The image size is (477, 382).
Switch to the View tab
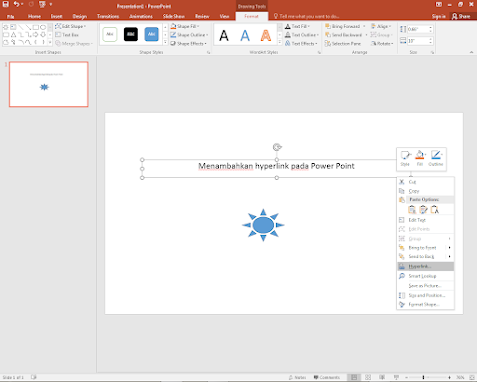point(224,16)
